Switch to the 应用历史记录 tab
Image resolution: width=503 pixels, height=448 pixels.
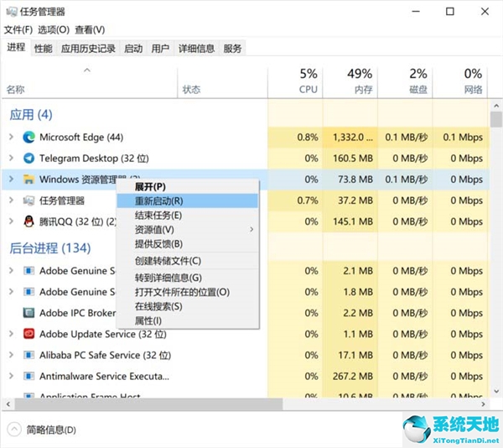point(88,49)
